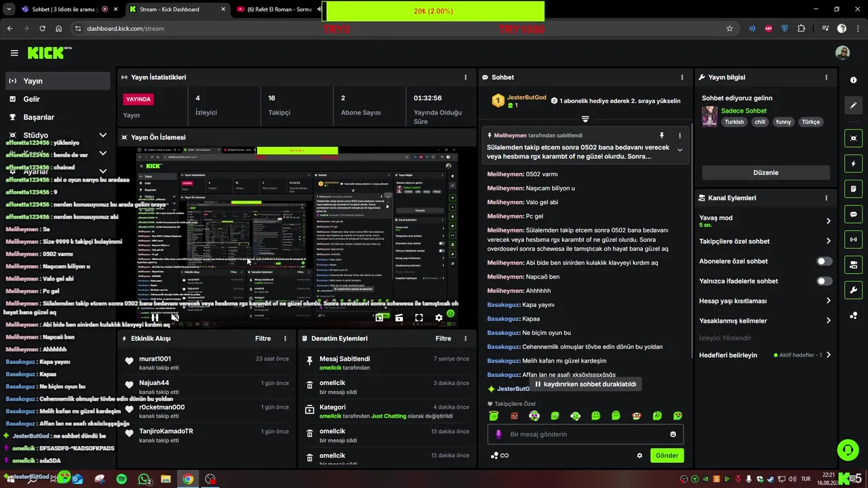Open Yayın İstatistikleri panel options menu
This screenshot has height=488, width=868.
[465, 77]
